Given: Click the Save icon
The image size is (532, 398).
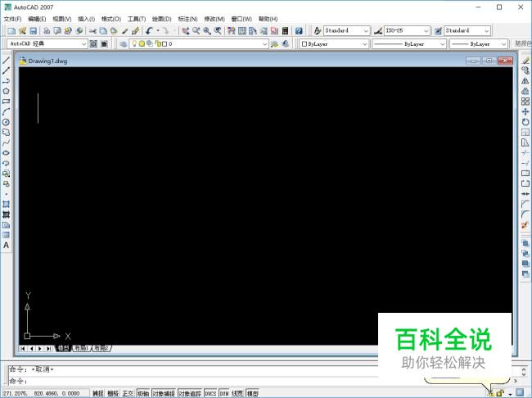Looking at the screenshot, I should (34, 31).
